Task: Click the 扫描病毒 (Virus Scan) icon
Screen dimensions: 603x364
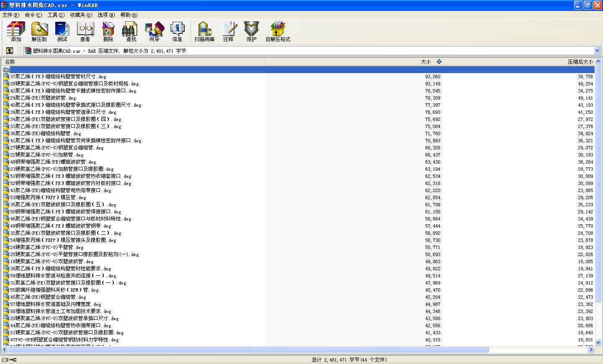Action: 204,31
